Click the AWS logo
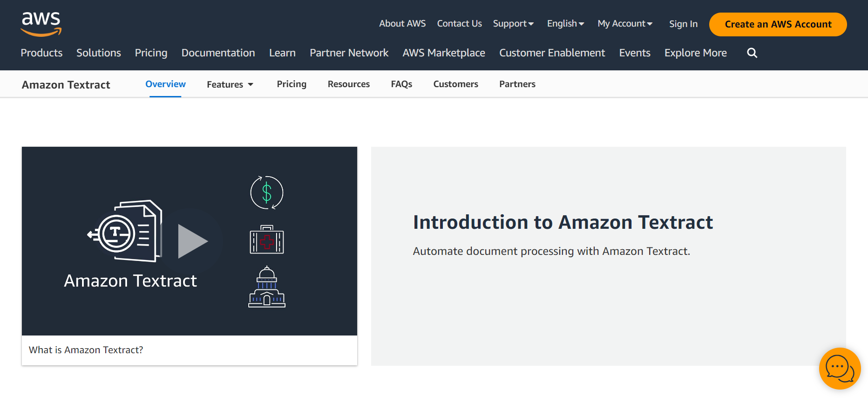Image resolution: width=868 pixels, height=404 pixels. coord(41,24)
